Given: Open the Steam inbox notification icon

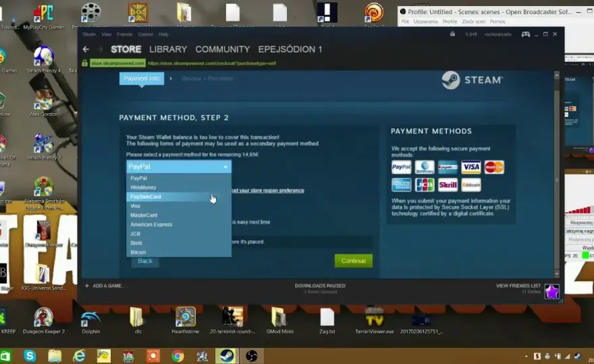Looking at the screenshot, I should pyautogui.click(x=452, y=34).
